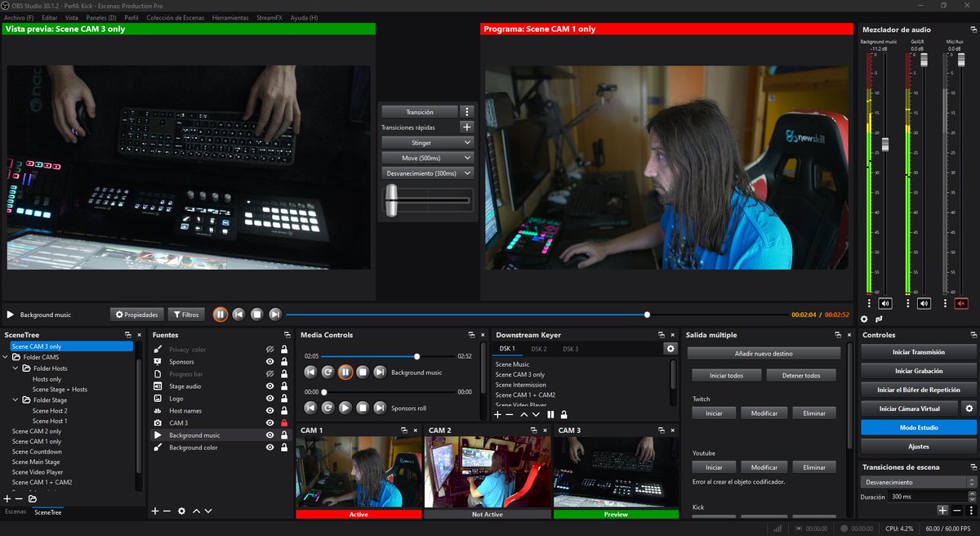Screen dimensions: 980x536
Task: Play Sponsors roll in Media Controls
Action: pos(345,407)
